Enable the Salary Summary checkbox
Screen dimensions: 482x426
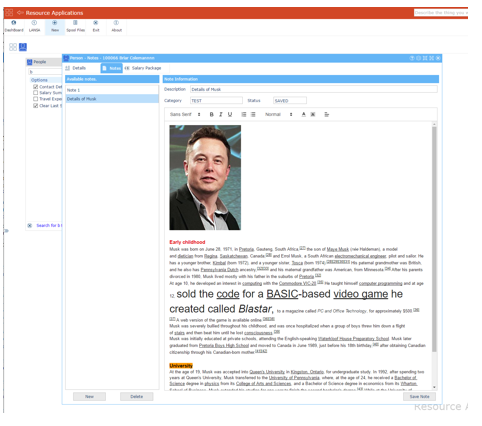pos(35,93)
